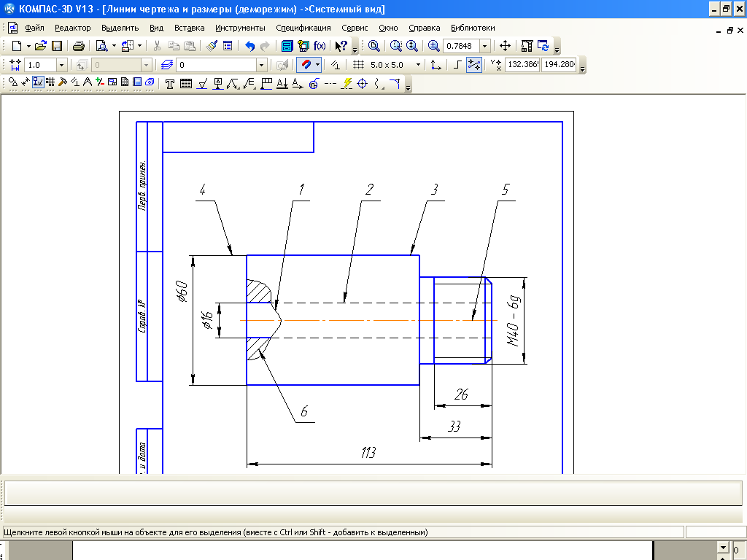The width and height of the screenshot is (747, 560).
Task: Open the Спецификация menu
Action: (x=303, y=28)
